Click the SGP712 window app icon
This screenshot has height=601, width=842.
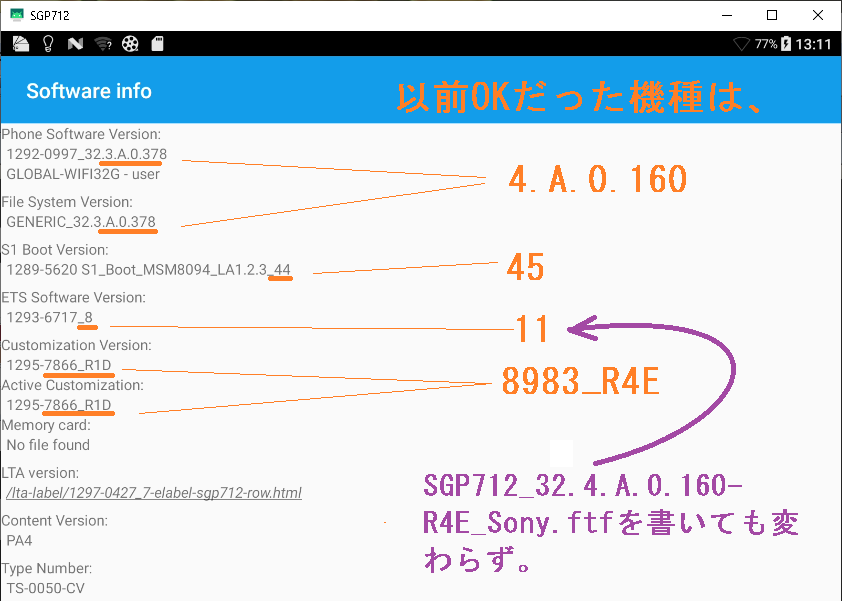click(17, 15)
